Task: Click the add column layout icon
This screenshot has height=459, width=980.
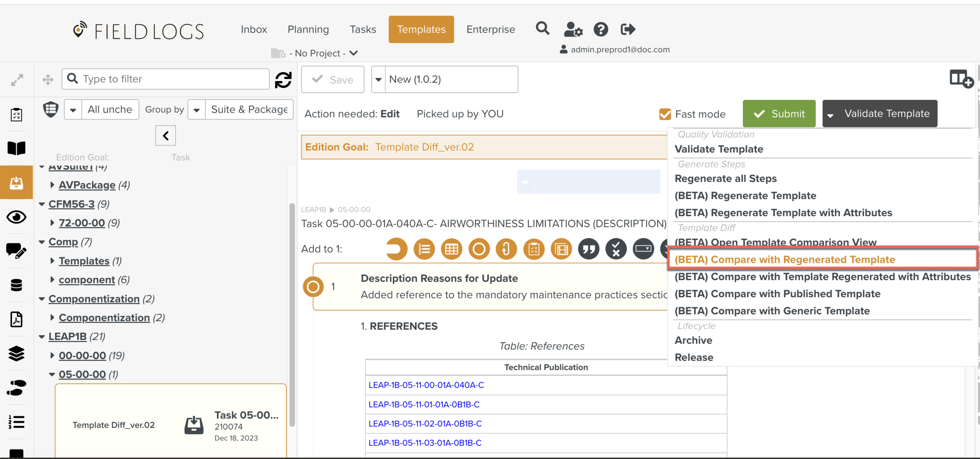Action: (x=961, y=79)
